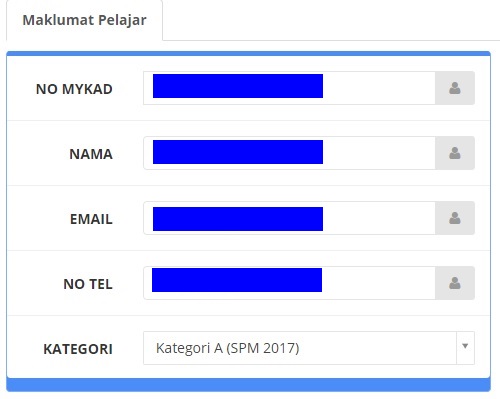500x399 pixels.
Task: Click the blue top border of the form panel
Action: 248,53
